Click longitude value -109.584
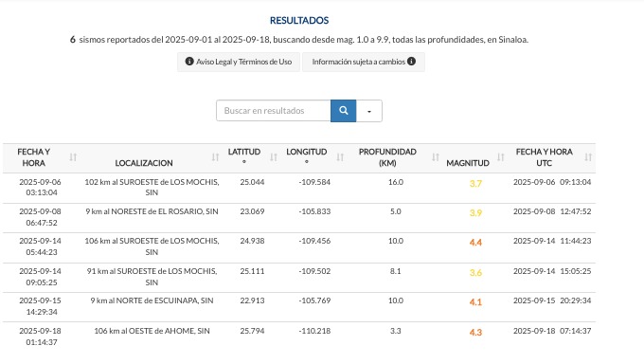This screenshot has width=644, height=364. tap(314, 182)
